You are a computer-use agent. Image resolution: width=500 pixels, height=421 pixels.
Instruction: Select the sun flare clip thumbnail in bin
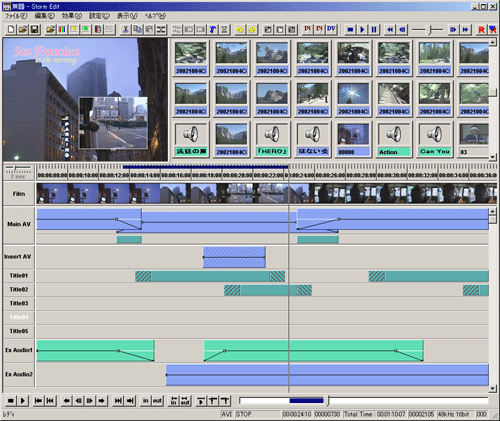coord(353,98)
